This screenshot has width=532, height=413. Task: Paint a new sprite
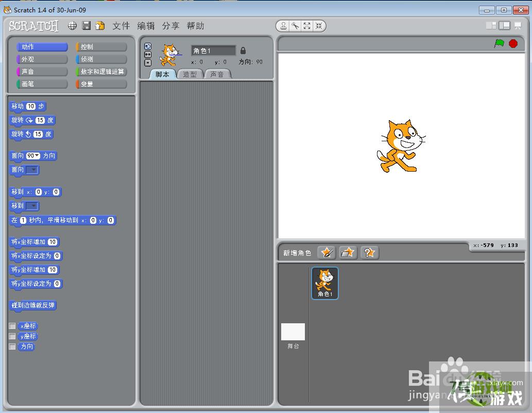[327, 252]
